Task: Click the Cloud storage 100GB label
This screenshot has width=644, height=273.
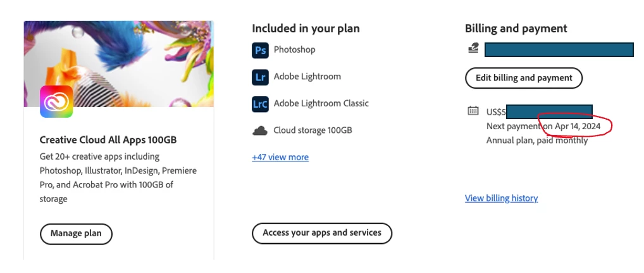Action: point(313,130)
